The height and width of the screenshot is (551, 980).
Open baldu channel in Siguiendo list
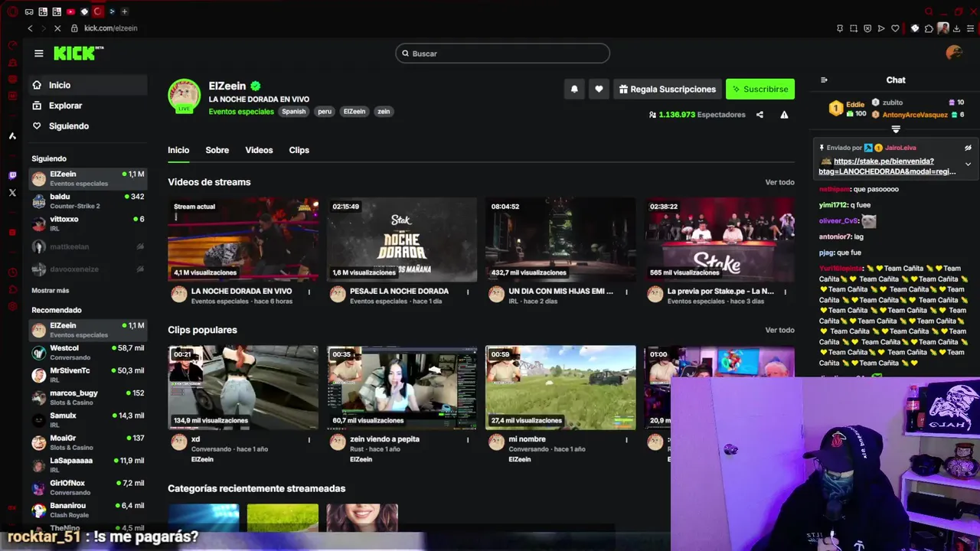pyautogui.click(x=88, y=201)
